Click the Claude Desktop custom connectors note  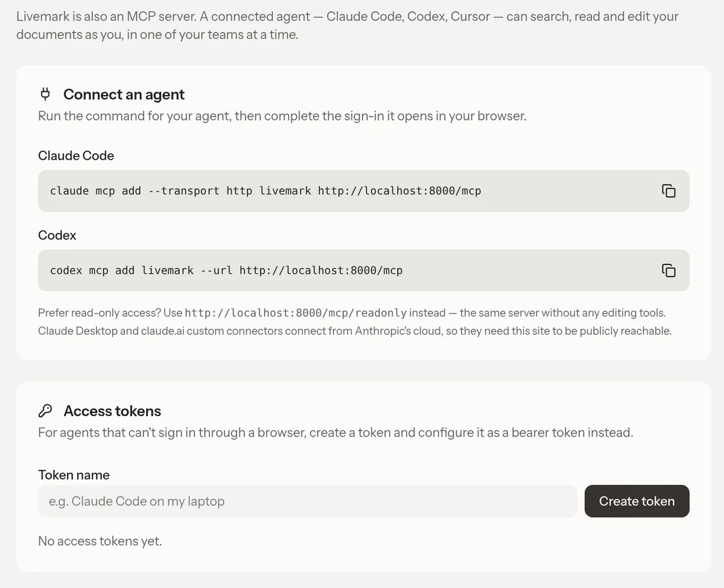(x=355, y=330)
